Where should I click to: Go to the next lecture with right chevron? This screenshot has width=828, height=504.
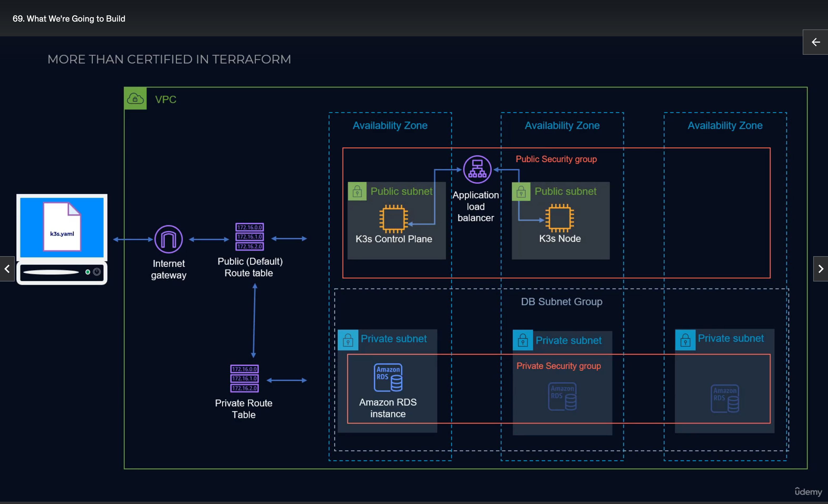[821, 269]
